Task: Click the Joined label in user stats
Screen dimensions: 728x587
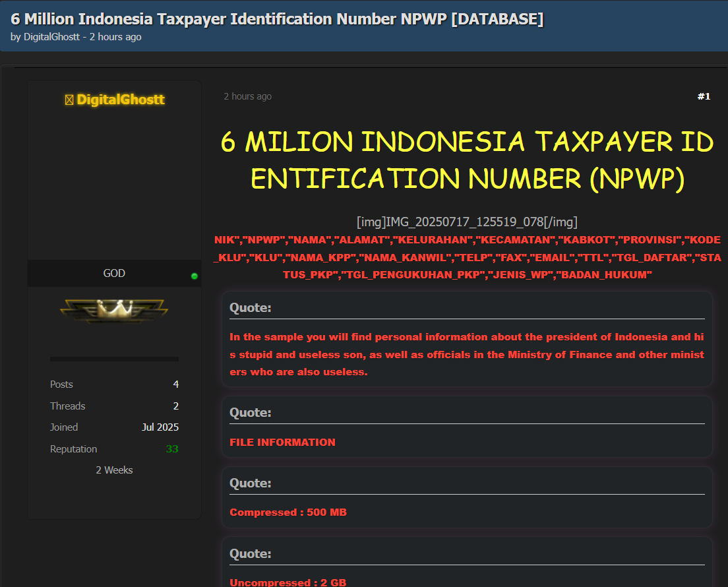Action: pyautogui.click(x=64, y=427)
